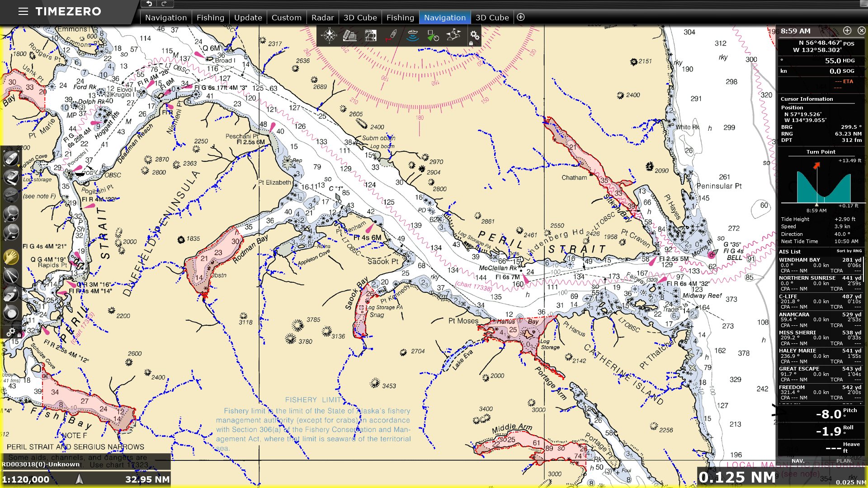
Task: Toggle the boat sonar sounder icon
Action: click(x=412, y=35)
